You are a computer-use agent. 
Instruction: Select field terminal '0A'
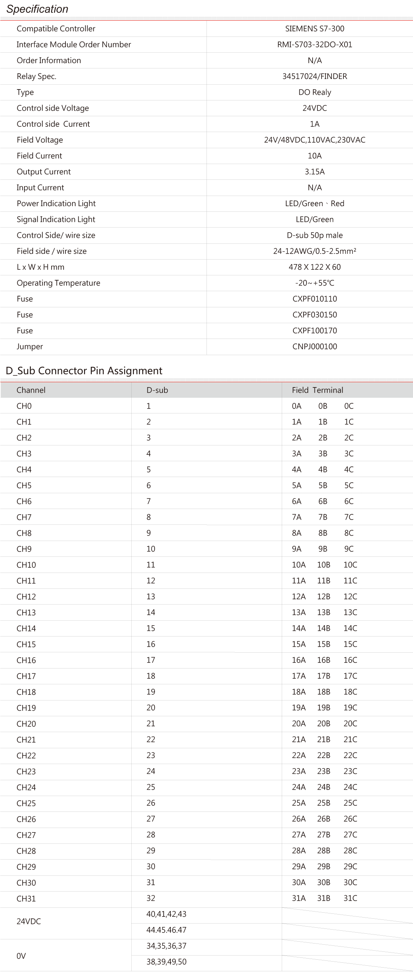point(297,406)
